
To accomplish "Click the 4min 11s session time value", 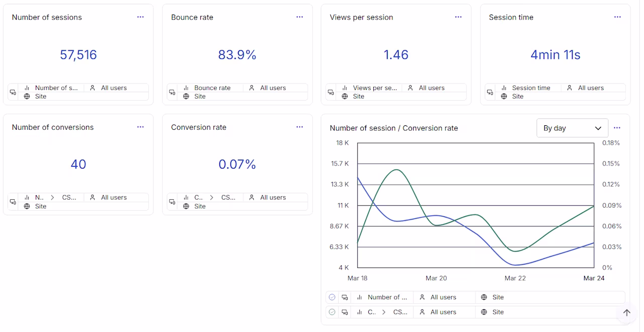I will point(555,55).
